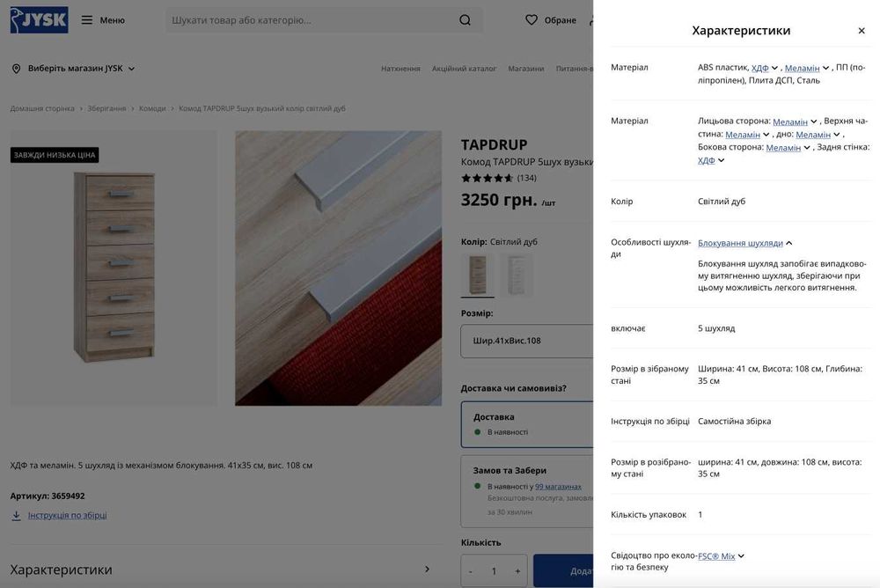Open handle close-up product image
This screenshot has width=880, height=588.
[339, 268]
